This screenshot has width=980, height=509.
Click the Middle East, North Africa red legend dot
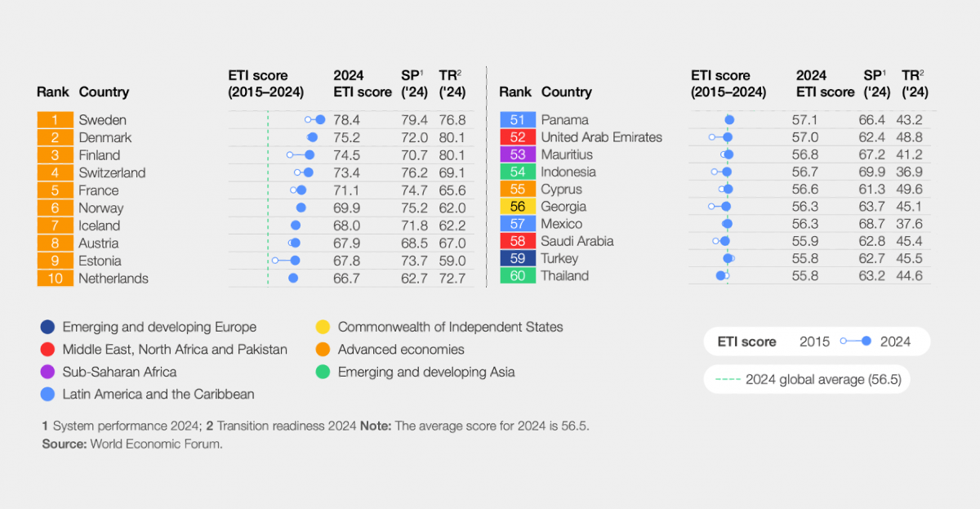(47, 350)
